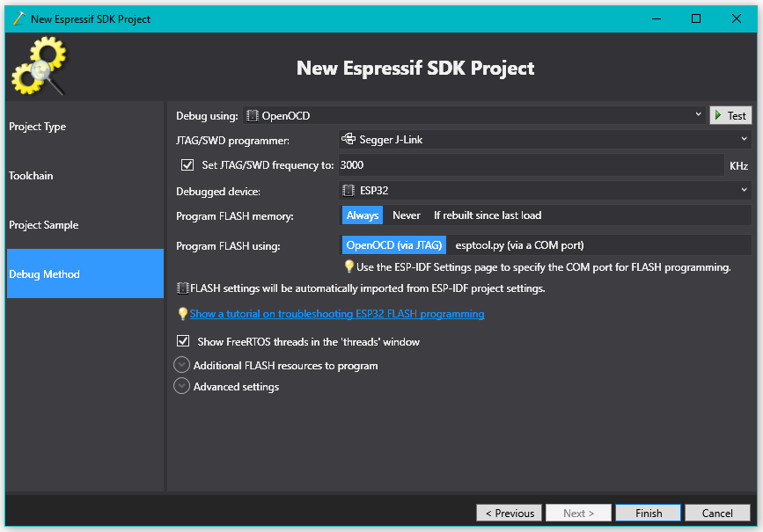Minimize the wizard window
763x532 pixels.
657,18
